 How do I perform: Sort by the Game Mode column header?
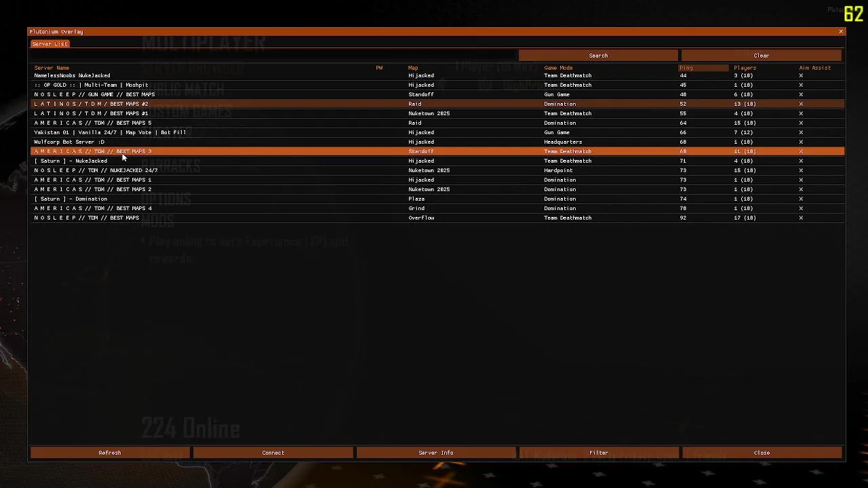click(x=558, y=68)
